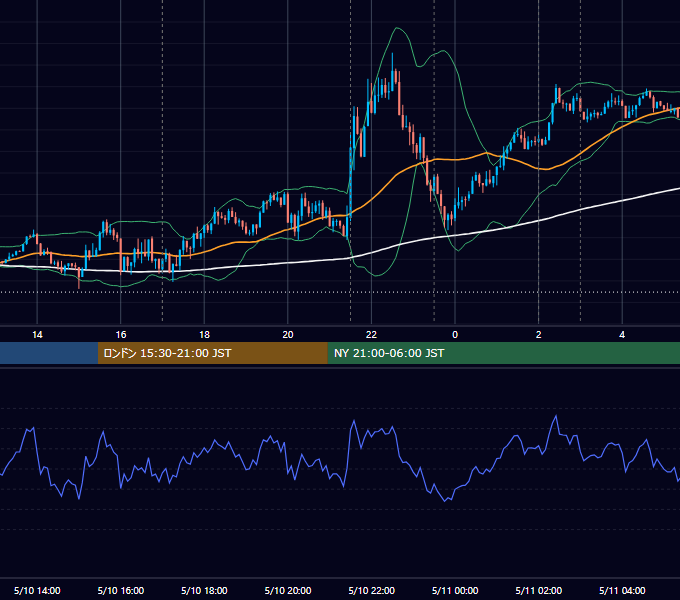Click the ロンドン 15:30-21:00 JST session band
The height and width of the screenshot is (600, 680).
coord(212,353)
